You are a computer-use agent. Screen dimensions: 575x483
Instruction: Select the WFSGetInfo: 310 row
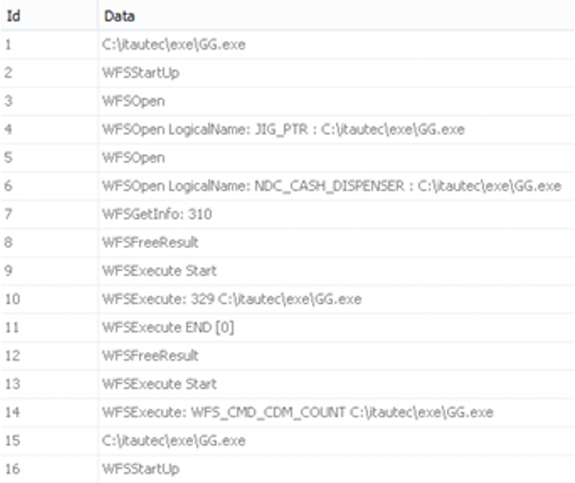288,214
